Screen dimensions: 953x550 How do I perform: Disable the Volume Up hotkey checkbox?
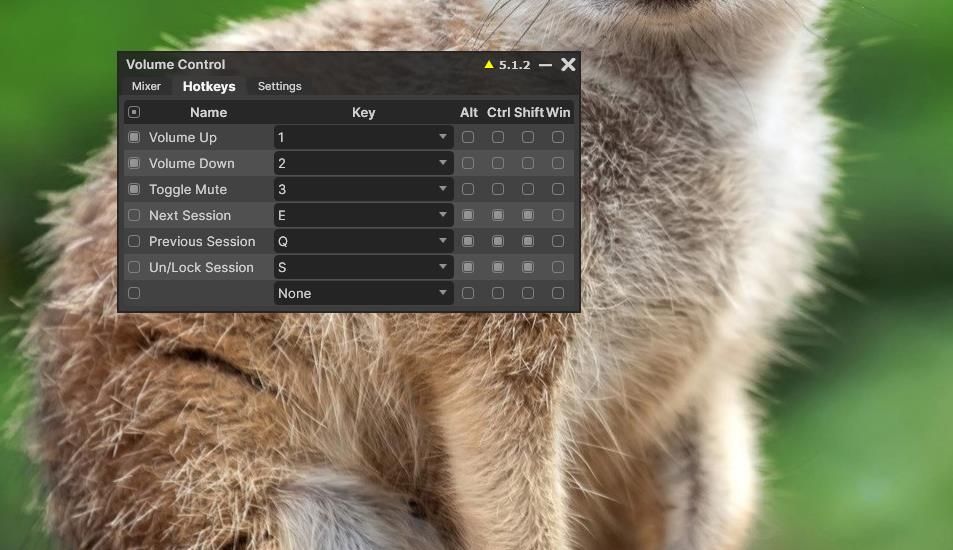(134, 137)
